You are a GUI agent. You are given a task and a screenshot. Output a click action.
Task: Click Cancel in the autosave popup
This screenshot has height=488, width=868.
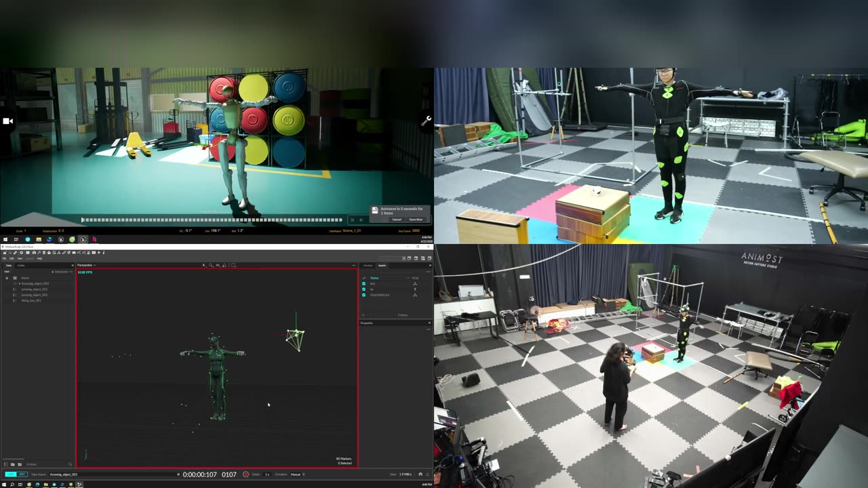tap(397, 220)
